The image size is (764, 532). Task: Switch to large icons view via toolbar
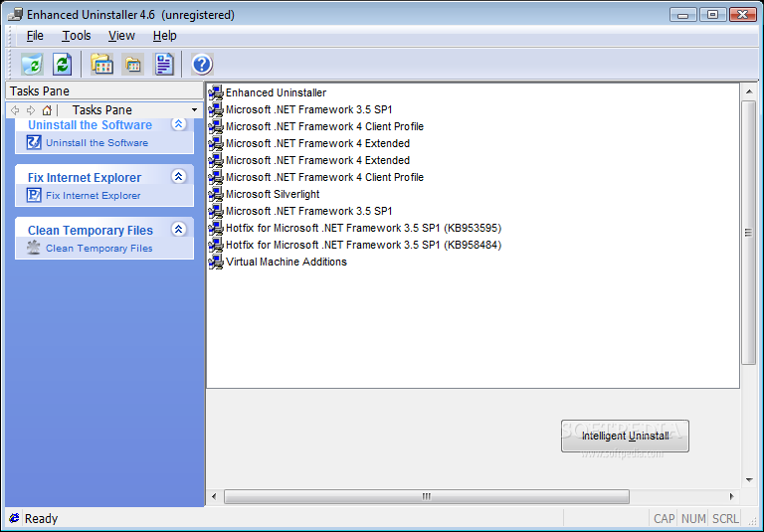[102, 65]
